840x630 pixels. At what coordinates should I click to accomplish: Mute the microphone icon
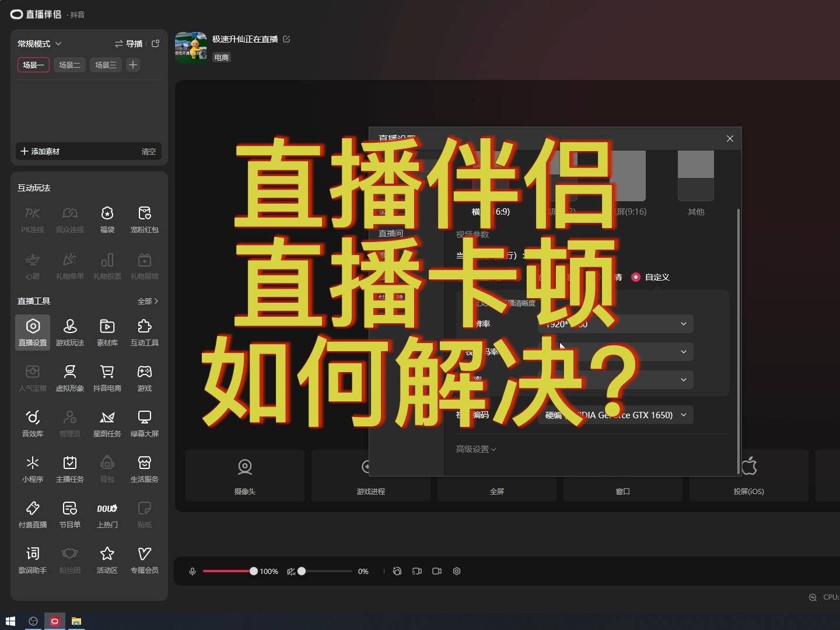click(192, 571)
